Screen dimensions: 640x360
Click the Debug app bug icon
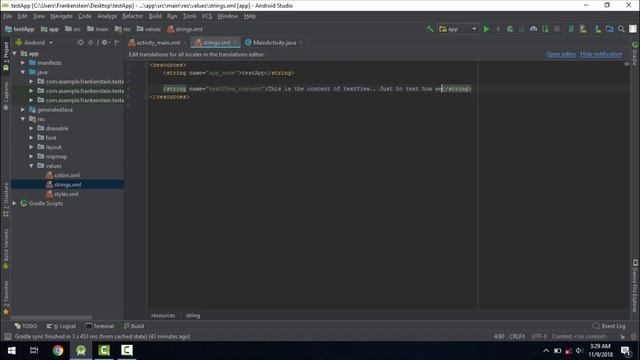coord(510,29)
